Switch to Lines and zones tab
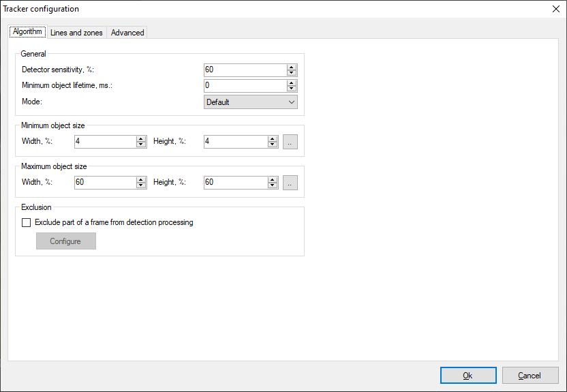The height and width of the screenshot is (392, 567). [x=76, y=33]
